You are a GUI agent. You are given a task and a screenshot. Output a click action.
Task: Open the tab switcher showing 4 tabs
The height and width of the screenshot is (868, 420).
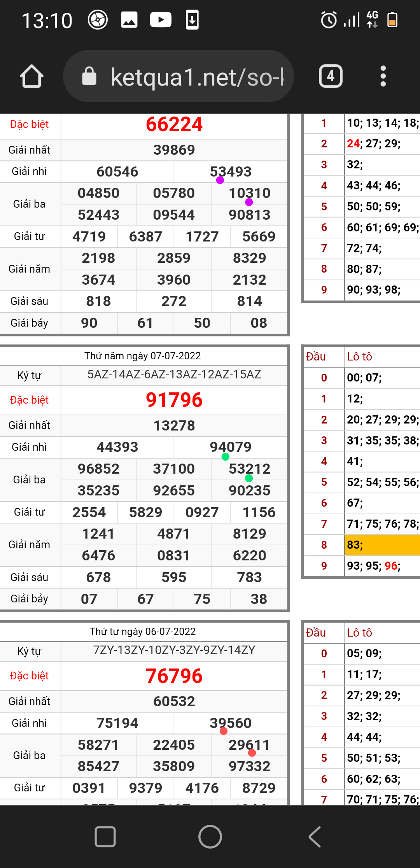331,76
